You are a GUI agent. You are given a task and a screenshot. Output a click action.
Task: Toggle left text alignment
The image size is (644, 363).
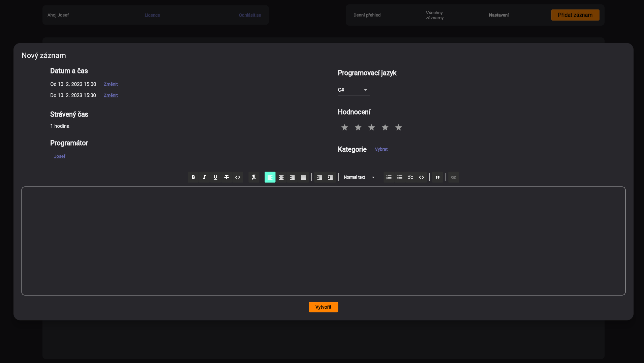tap(270, 177)
